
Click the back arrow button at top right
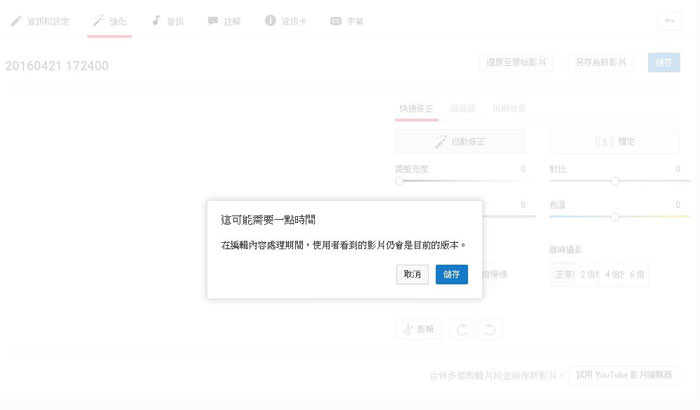coord(668,21)
